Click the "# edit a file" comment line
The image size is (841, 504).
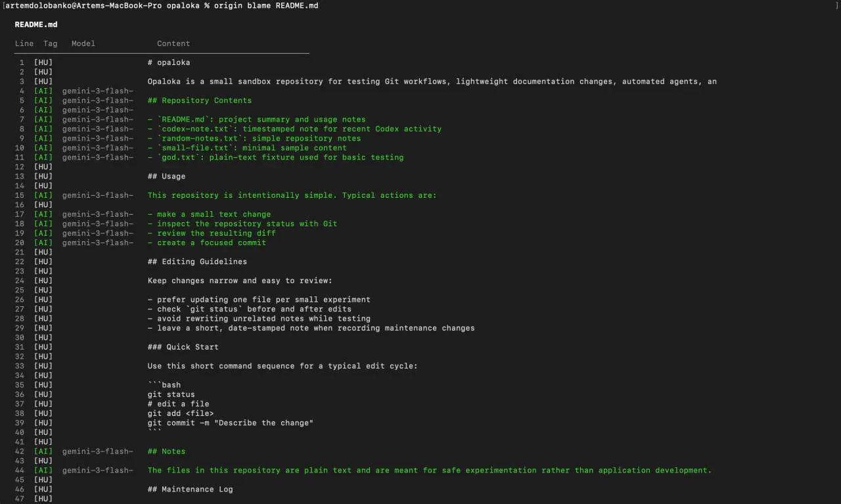[179, 404]
